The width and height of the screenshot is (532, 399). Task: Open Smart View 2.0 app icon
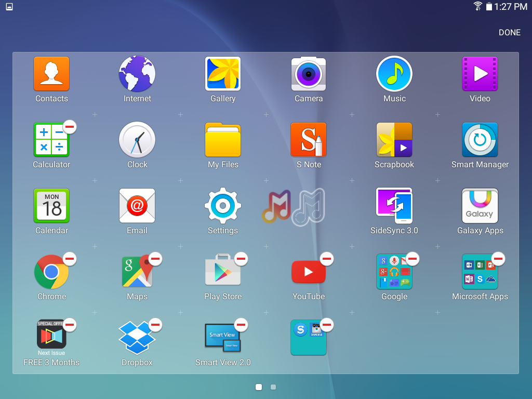[x=223, y=337]
